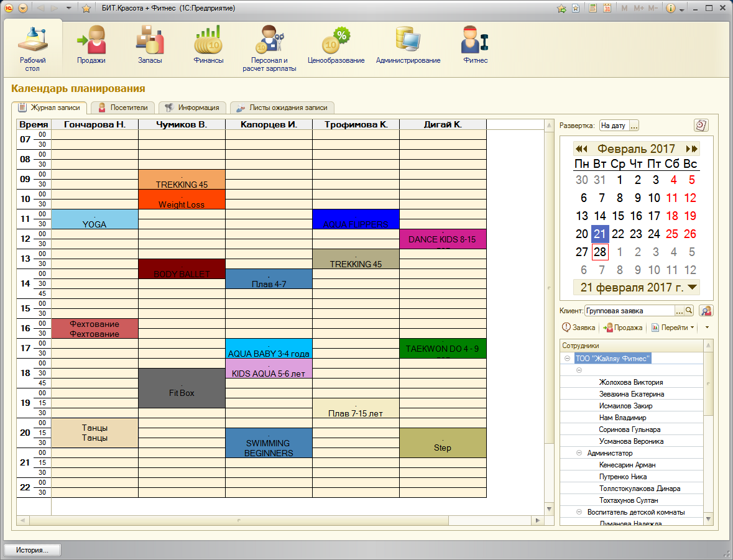Select employee Исмаилов Закир in the list

pos(625,406)
